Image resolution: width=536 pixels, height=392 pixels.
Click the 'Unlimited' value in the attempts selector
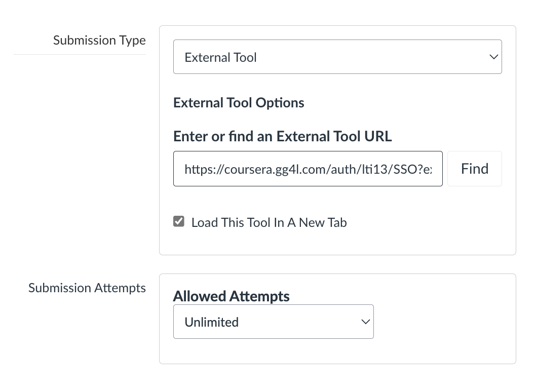211,322
